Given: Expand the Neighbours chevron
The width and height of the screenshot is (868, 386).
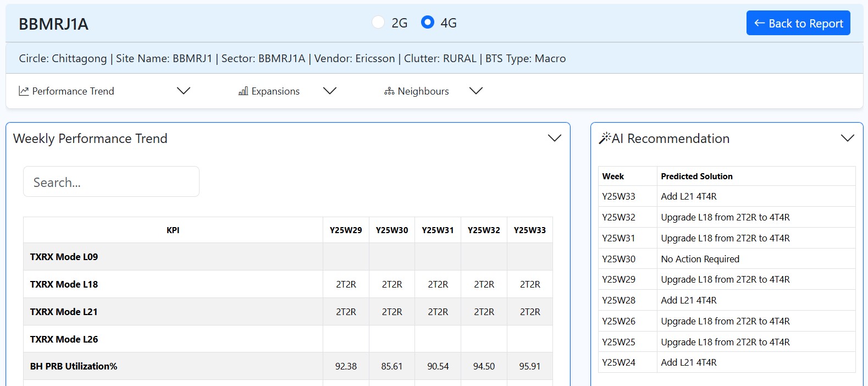Looking at the screenshot, I should [x=476, y=91].
